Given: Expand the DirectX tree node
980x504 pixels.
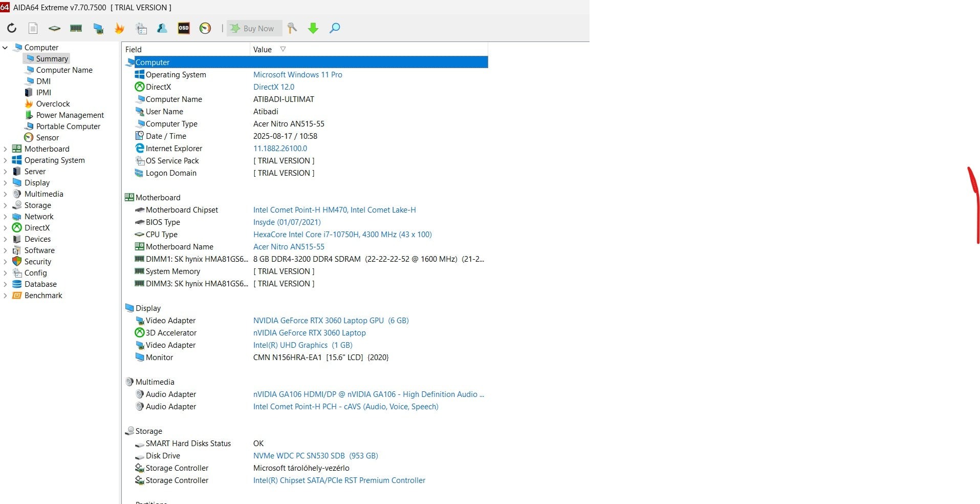Looking at the screenshot, I should 5,228.
